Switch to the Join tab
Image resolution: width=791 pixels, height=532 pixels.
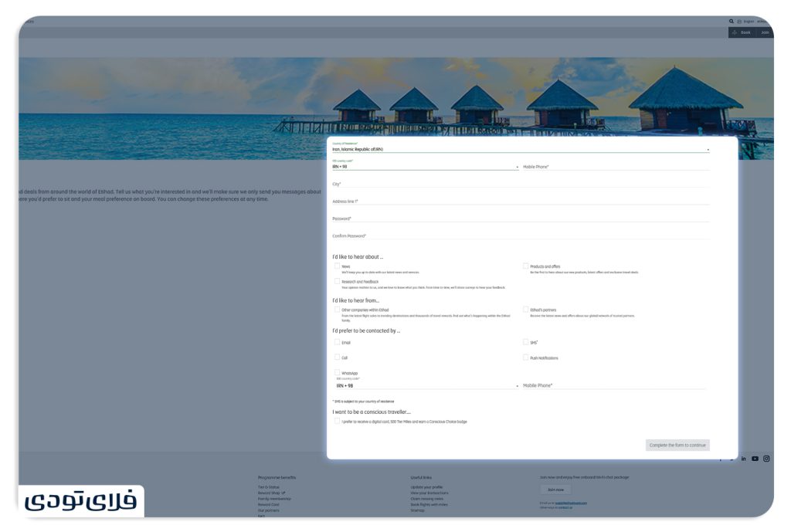point(765,32)
